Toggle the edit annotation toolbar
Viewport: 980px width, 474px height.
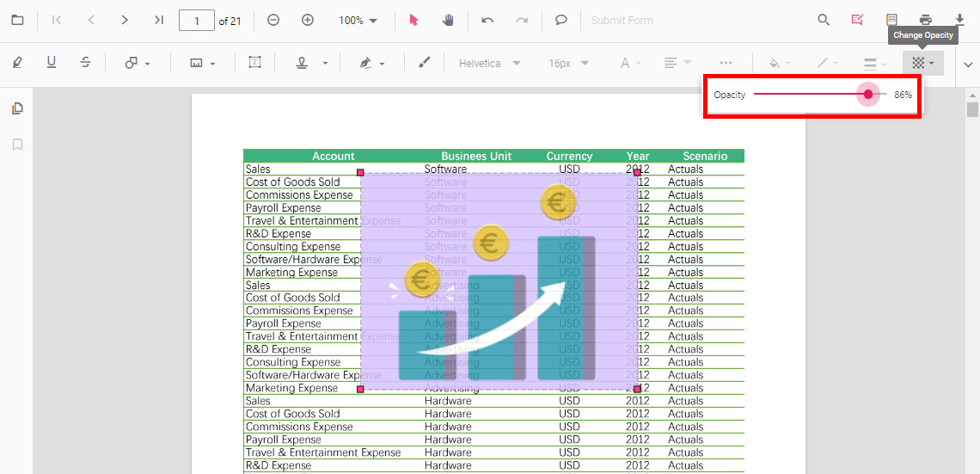pos(857,20)
